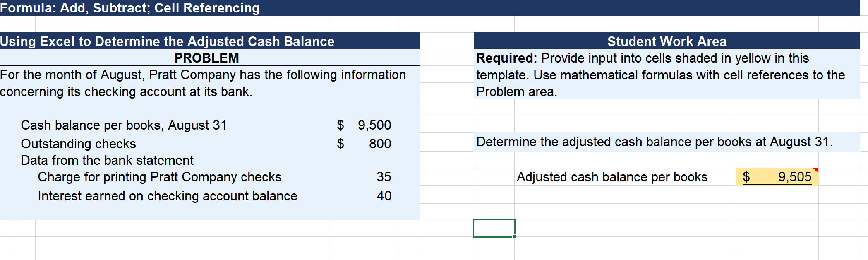
Task: Select 'Charge for printing Pratt Company checks' label
Action: click(160, 177)
